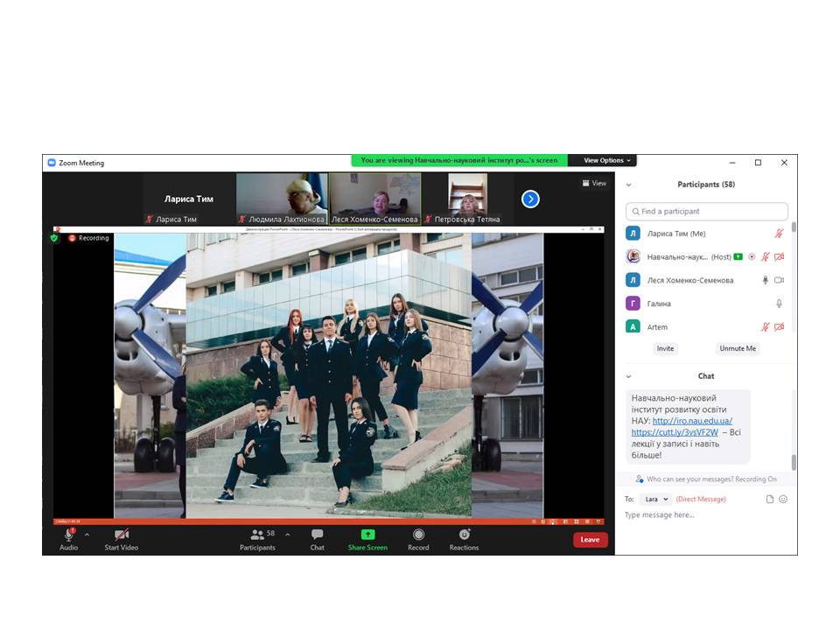The image size is (840, 630).
Task: Click the green Share Screen icon
Action: [x=367, y=535]
